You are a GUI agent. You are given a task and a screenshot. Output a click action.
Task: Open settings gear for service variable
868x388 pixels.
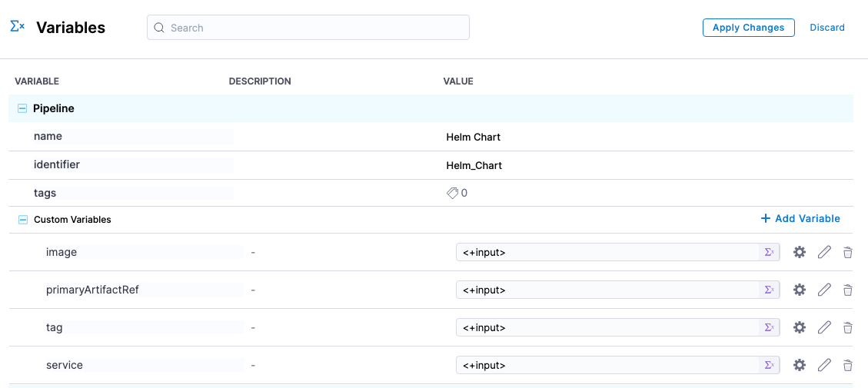[799, 365]
